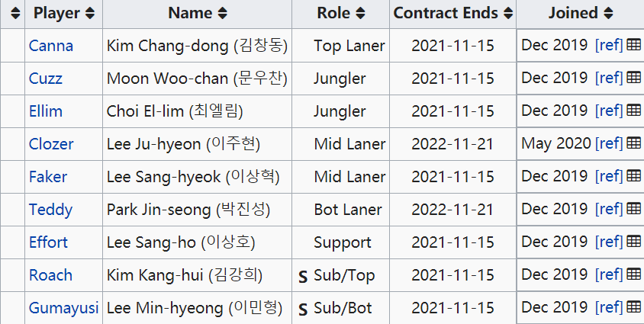Open table icon in Clozer's Joined cell
The width and height of the screenshot is (644, 324).
(x=634, y=143)
